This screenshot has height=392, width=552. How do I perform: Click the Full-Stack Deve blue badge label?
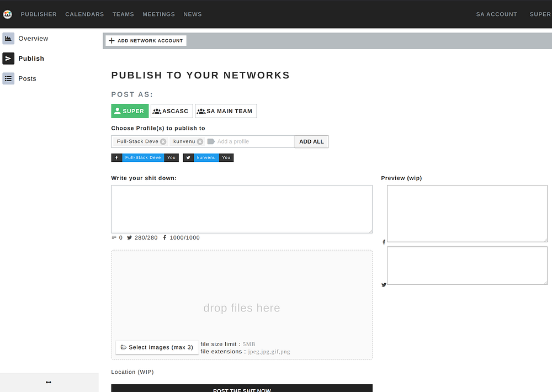point(143,157)
